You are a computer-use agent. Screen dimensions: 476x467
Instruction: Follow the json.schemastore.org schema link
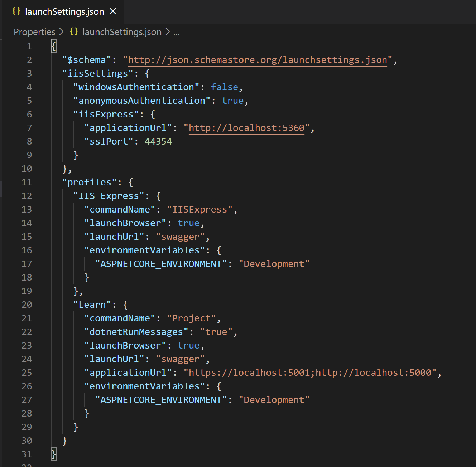tap(257, 59)
